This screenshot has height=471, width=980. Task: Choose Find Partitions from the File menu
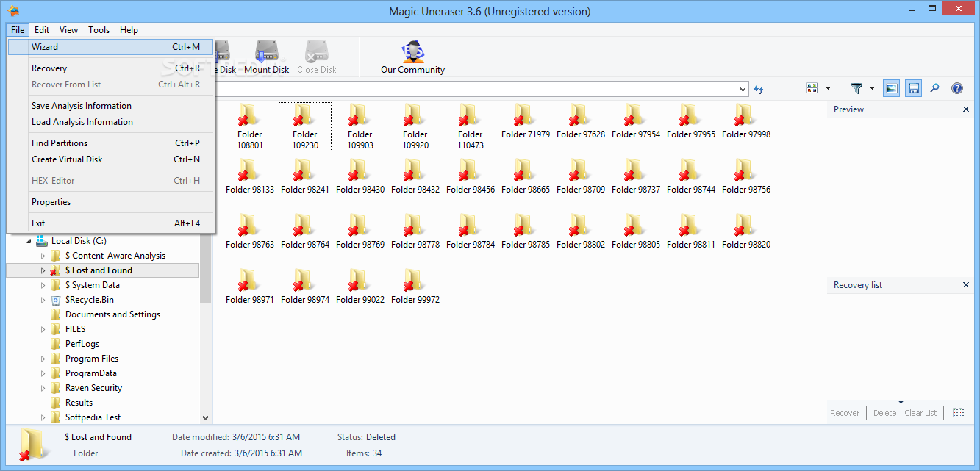[111, 143]
